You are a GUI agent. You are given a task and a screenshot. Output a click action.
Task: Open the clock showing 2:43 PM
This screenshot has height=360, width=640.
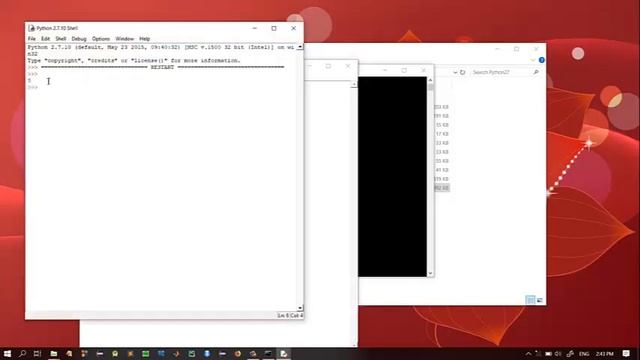[604, 353]
